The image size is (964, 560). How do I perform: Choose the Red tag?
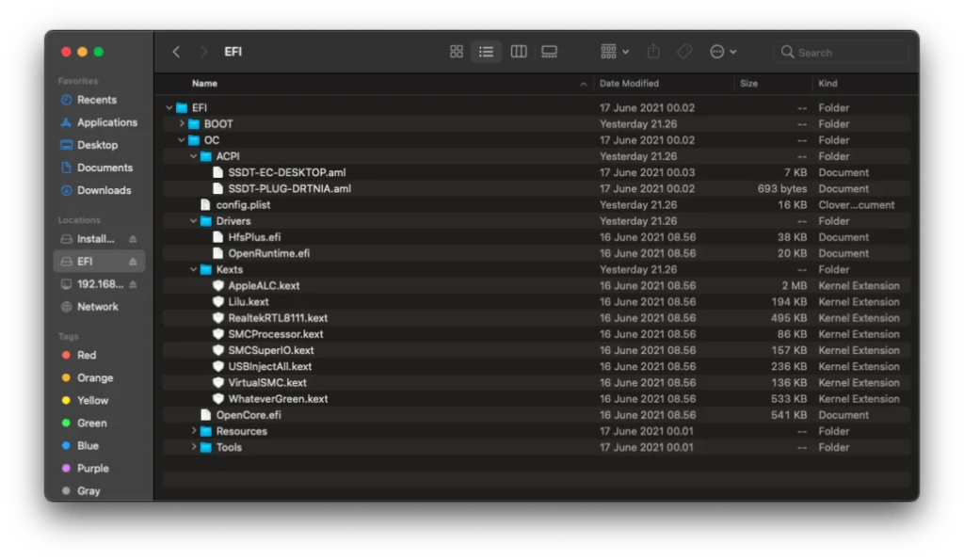pyautogui.click(x=78, y=356)
